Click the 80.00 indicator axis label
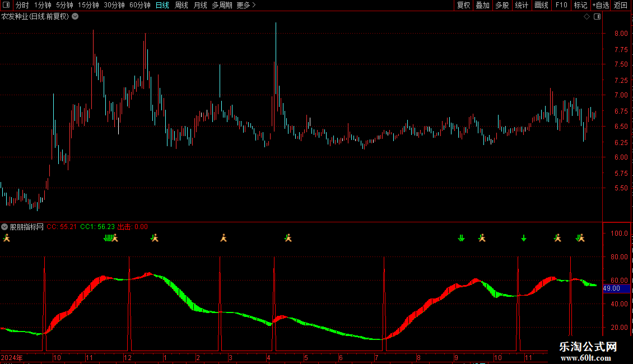 619,256
